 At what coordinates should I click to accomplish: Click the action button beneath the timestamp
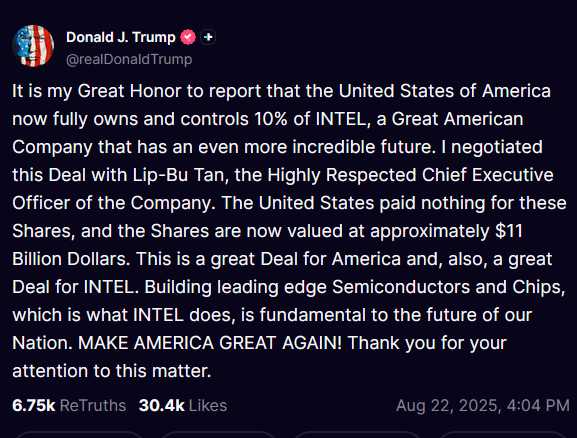tap(503, 435)
